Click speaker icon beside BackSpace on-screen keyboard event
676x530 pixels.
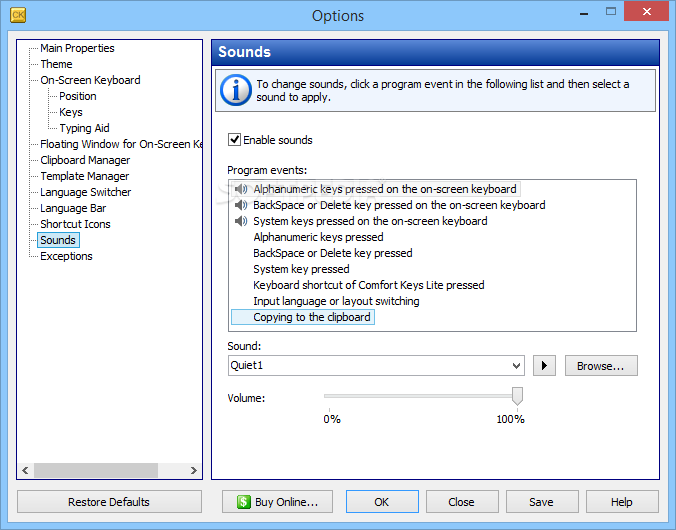pyautogui.click(x=241, y=205)
